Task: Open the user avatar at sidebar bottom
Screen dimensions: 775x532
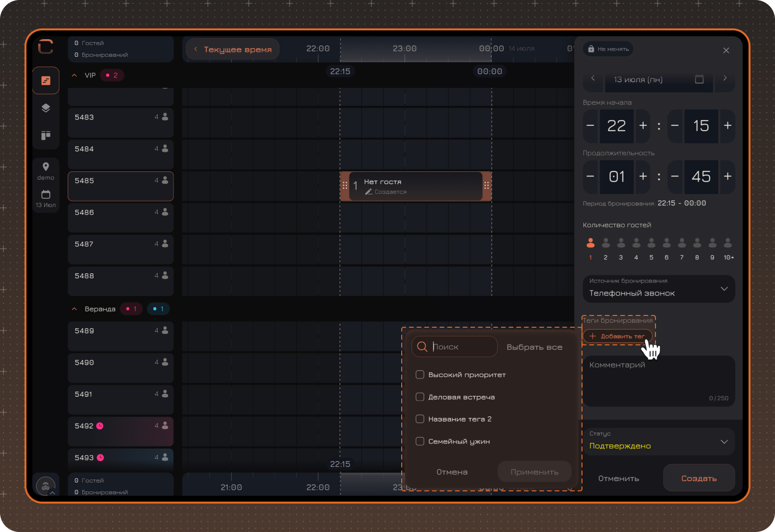Action: point(46,486)
